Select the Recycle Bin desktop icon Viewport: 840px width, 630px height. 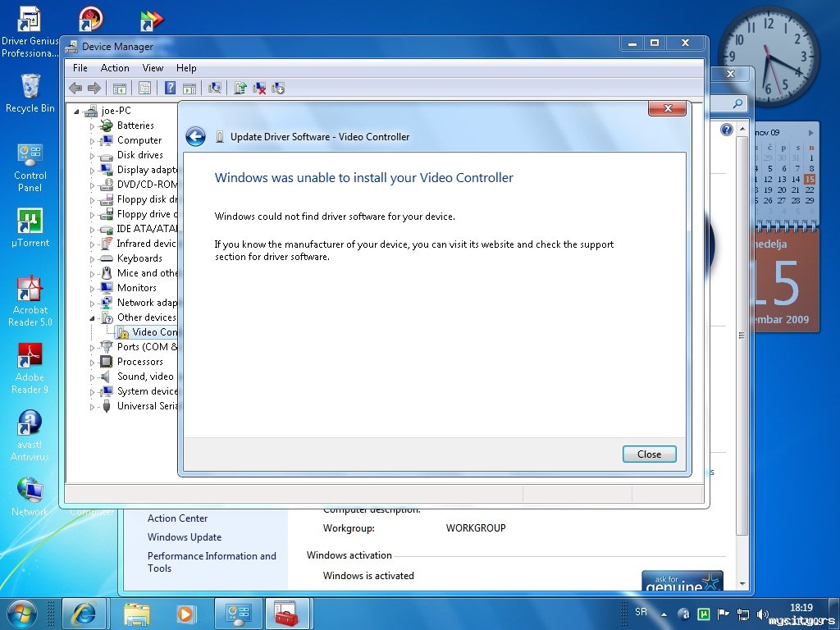coord(30,94)
